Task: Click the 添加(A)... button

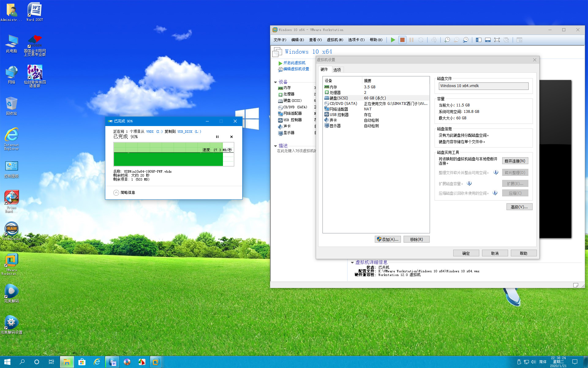Action: tap(388, 240)
